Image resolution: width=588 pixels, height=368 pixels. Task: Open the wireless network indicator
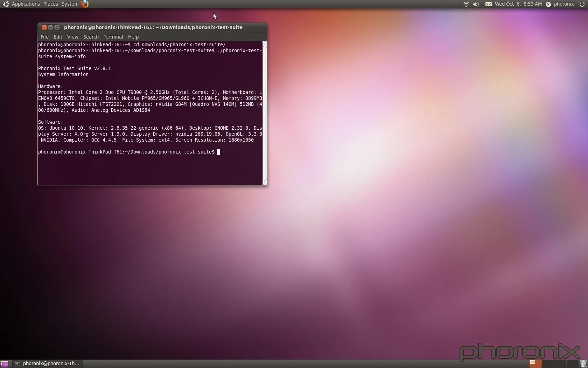(x=466, y=4)
